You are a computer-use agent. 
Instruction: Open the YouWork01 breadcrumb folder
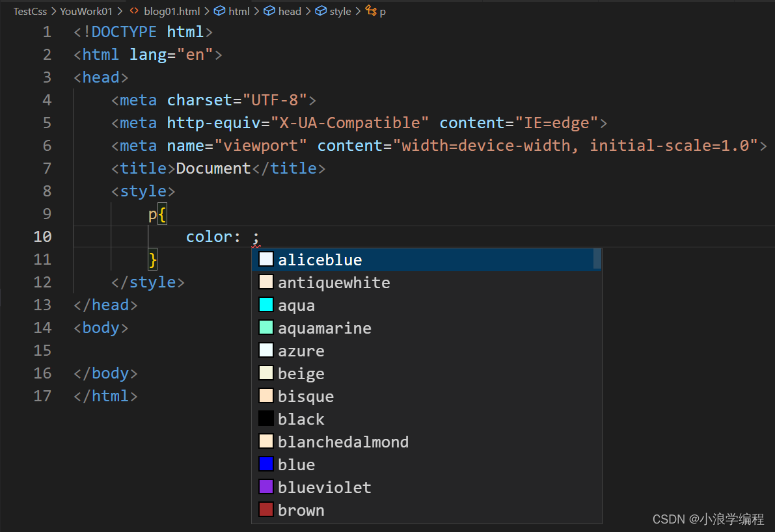click(x=86, y=11)
